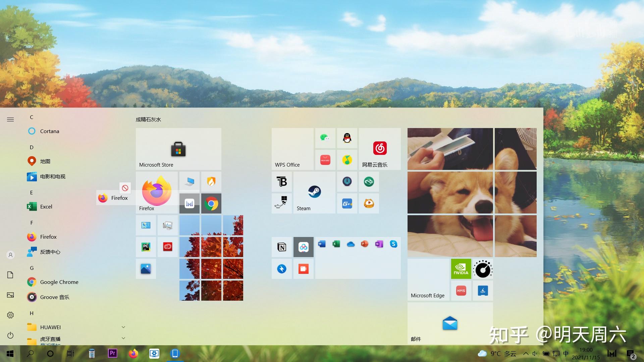The width and height of the screenshot is (644, 362).
Task: Click the corgi photo tile
Action: pos(450,192)
